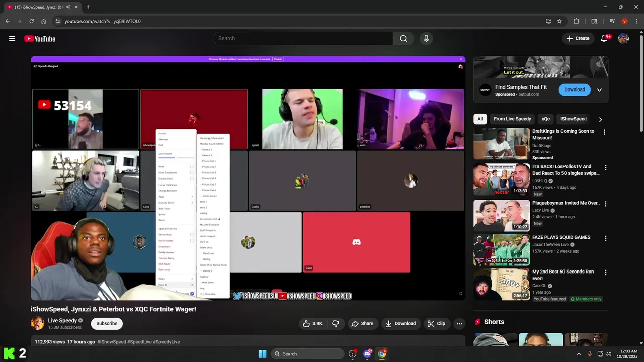The width and height of the screenshot is (644, 362).
Task: Open the browser home page
Action: 44,21
